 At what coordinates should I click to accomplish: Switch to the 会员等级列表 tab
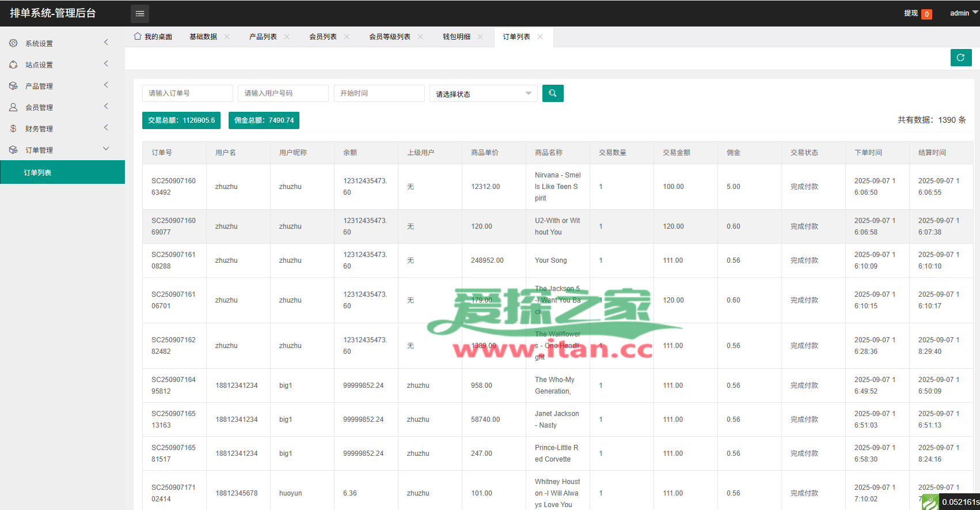coord(390,37)
